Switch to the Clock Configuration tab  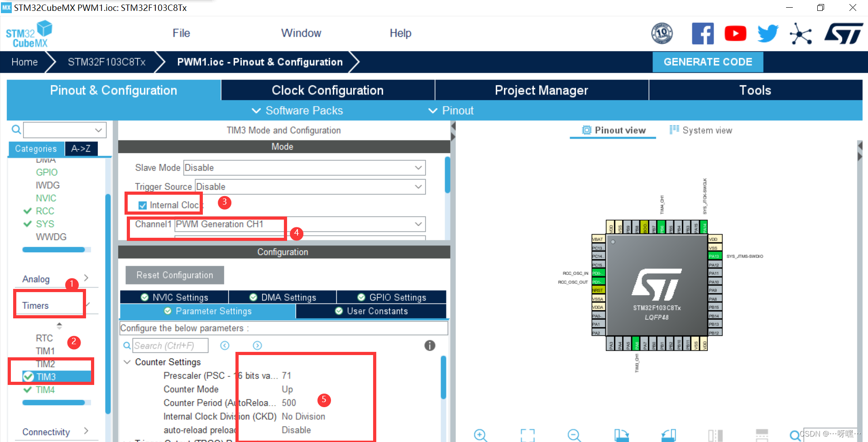tap(327, 90)
